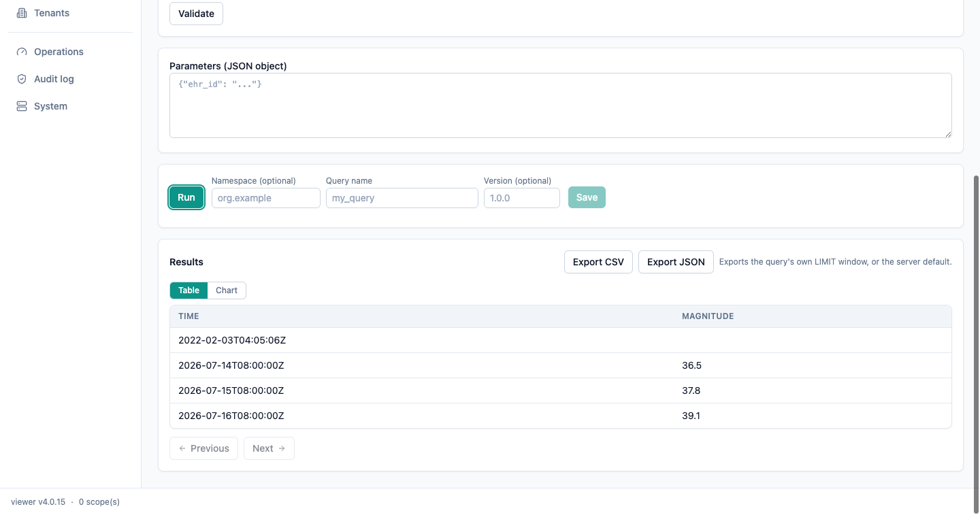Click the Query name input field
Viewport: 980px width, 515px height.
click(402, 198)
